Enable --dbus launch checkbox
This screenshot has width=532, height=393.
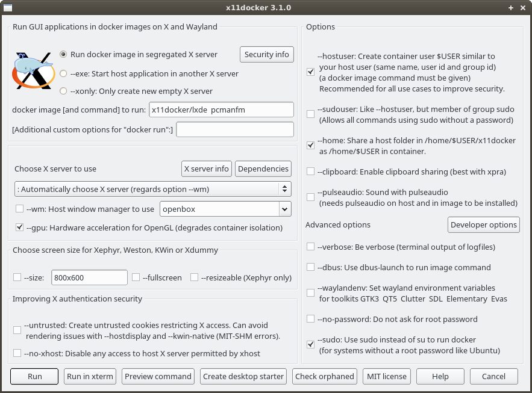coord(310,267)
